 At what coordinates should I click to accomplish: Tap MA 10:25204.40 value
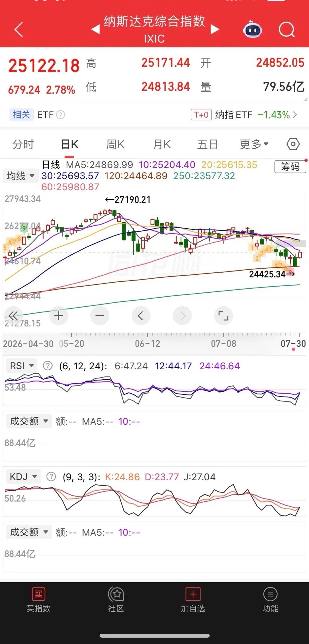click(x=167, y=165)
